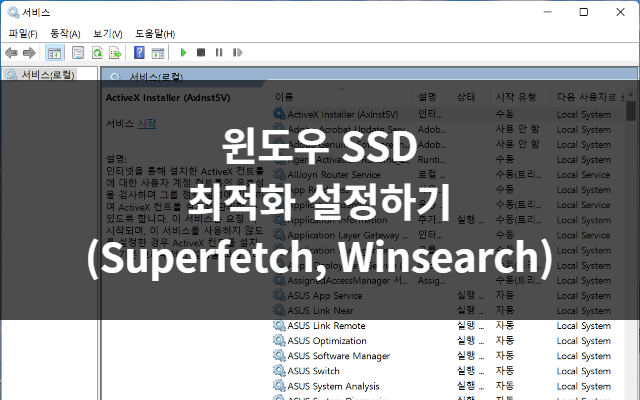Click the scrollbar up arrow in services list
The height and width of the screenshot is (400, 640).
[631, 95]
